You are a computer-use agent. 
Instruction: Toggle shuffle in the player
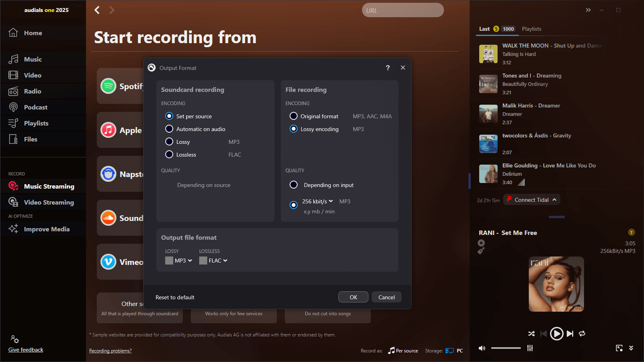pos(532,334)
